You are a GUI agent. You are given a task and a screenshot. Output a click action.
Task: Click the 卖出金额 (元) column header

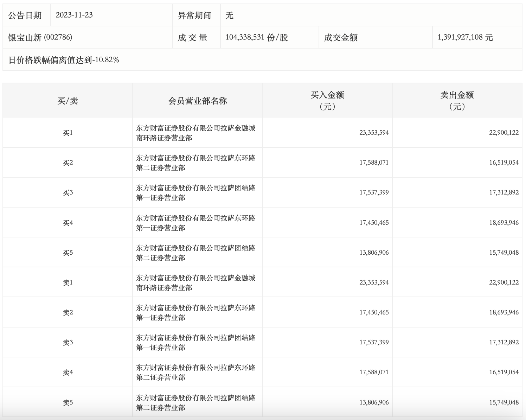coord(457,101)
